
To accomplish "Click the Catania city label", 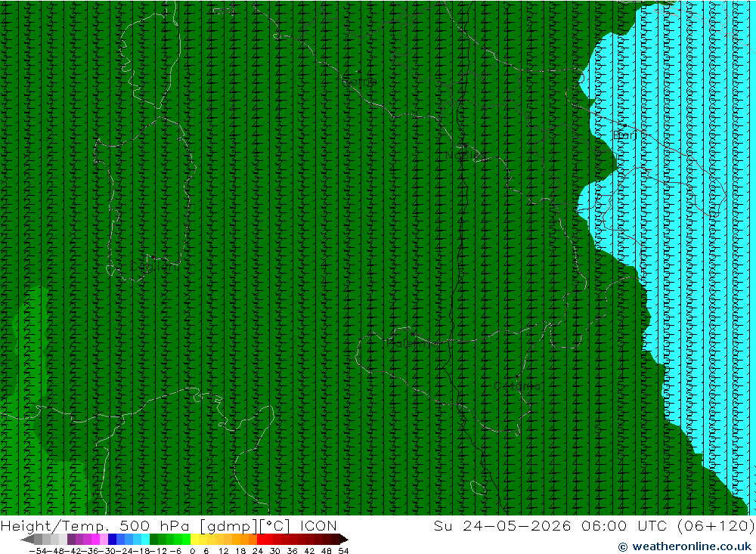I will [x=517, y=386].
